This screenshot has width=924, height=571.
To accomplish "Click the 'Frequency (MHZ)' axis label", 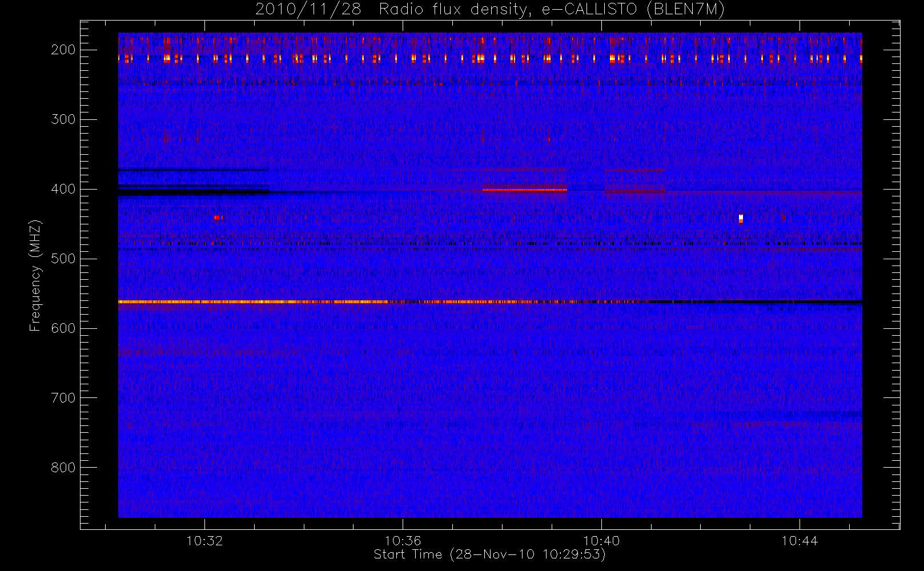I will [35, 275].
